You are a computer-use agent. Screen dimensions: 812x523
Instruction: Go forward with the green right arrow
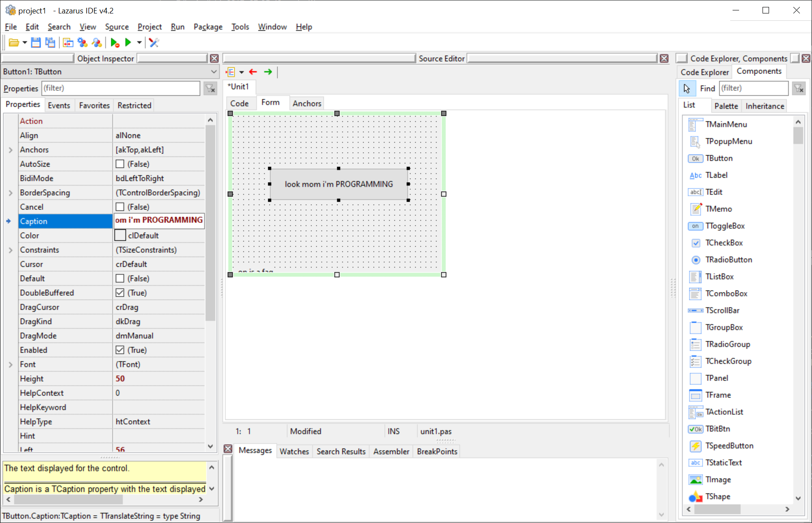coord(268,72)
